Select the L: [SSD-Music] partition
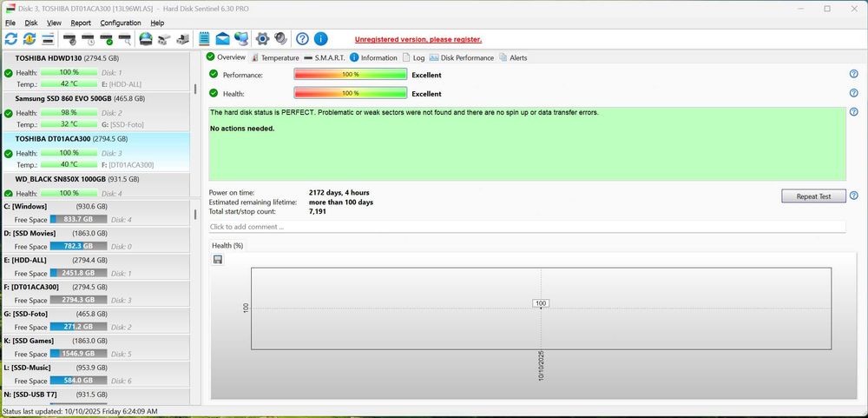 tap(96, 374)
